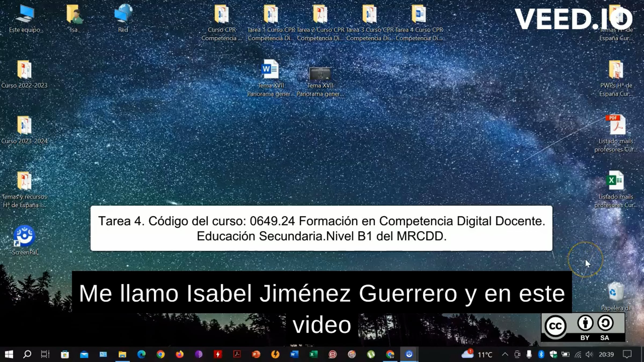Open Word from the taskbar
Image resolution: width=644 pixels, height=362 pixels.
pos(294,354)
